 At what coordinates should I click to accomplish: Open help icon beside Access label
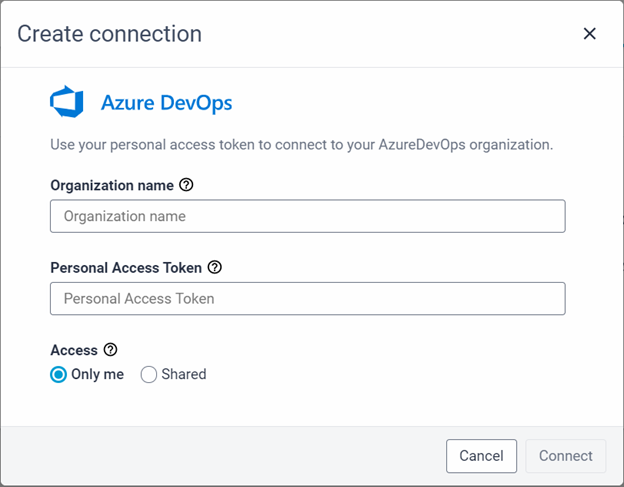coord(110,350)
